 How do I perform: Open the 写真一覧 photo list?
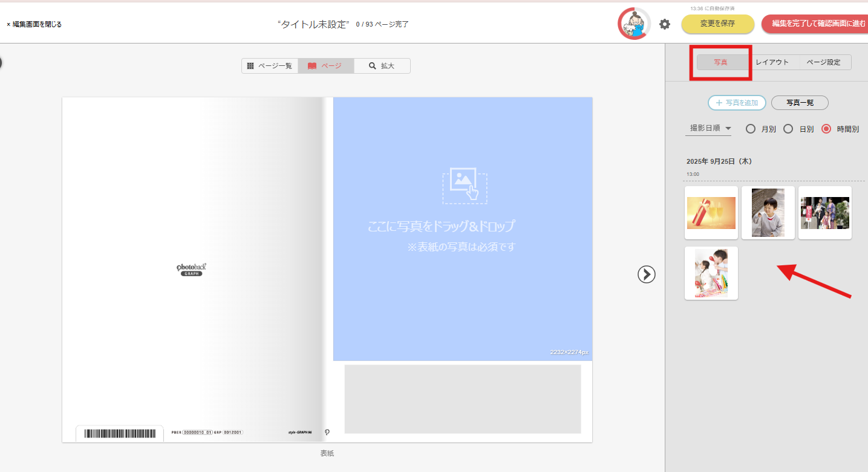800,103
